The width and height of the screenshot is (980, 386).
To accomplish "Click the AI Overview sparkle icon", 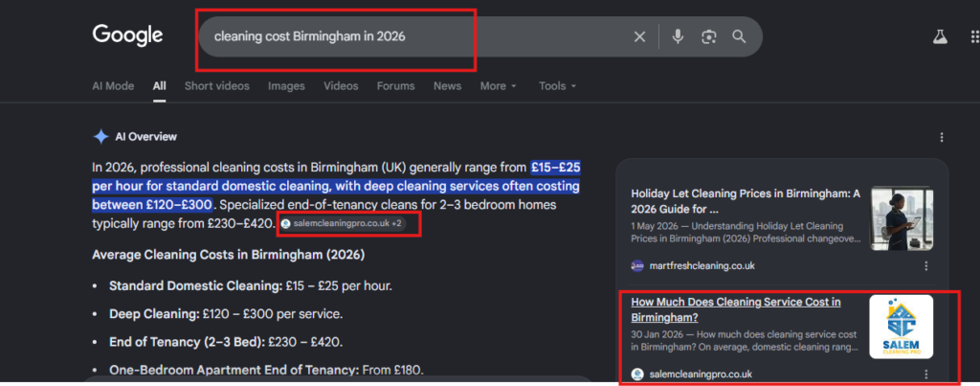I will (x=100, y=137).
